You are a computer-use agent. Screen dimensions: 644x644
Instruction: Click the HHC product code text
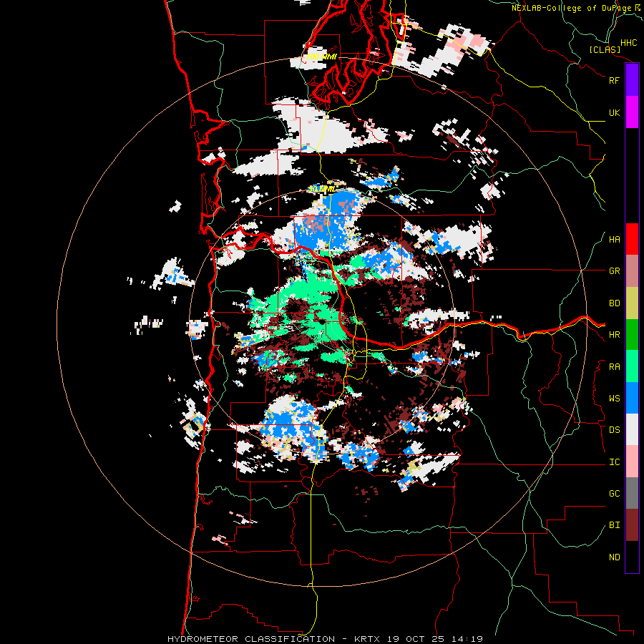coord(628,43)
